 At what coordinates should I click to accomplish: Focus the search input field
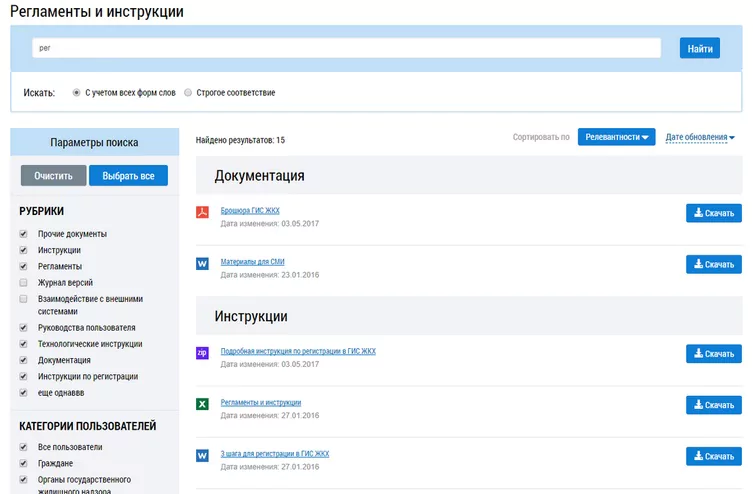(x=346, y=48)
